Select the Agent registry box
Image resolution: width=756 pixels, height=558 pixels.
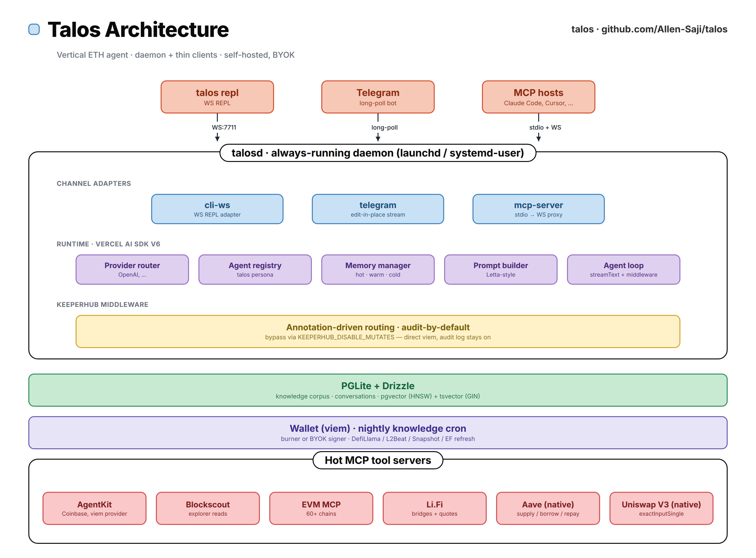click(255, 270)
